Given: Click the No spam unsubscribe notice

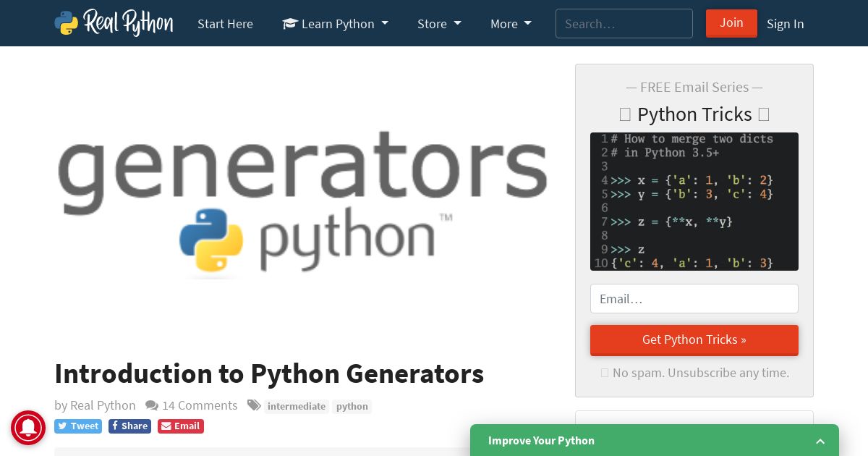Looking at the screenshot, I should point(694,373).
